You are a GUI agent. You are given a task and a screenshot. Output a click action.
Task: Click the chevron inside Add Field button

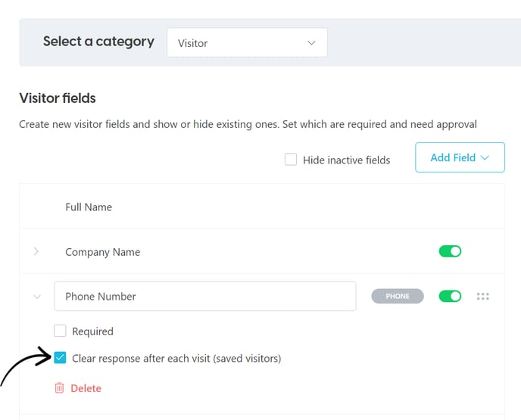(485, 157)
